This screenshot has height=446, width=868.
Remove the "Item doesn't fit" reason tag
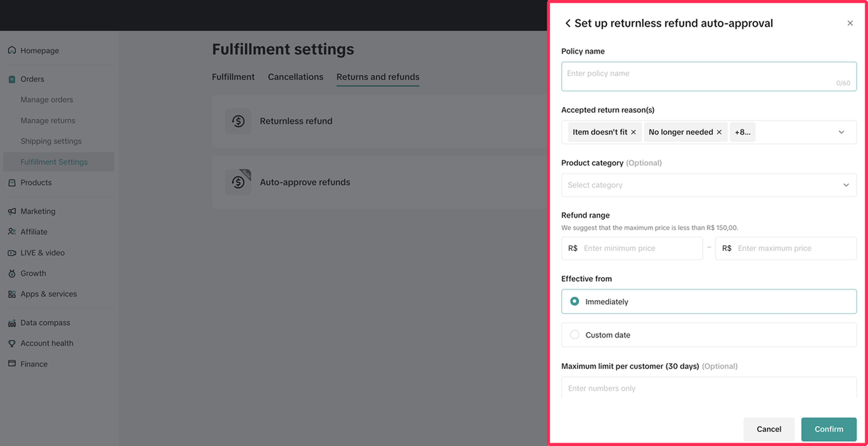click(633, 132)
